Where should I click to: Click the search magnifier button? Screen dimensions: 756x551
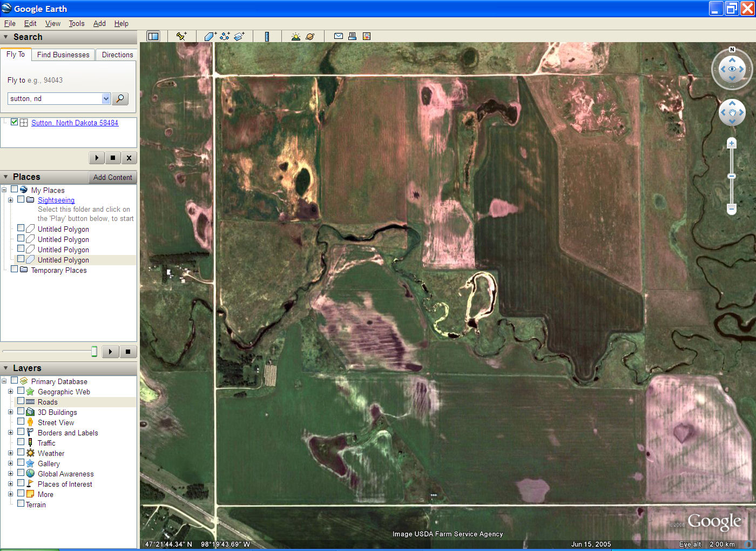120,98
